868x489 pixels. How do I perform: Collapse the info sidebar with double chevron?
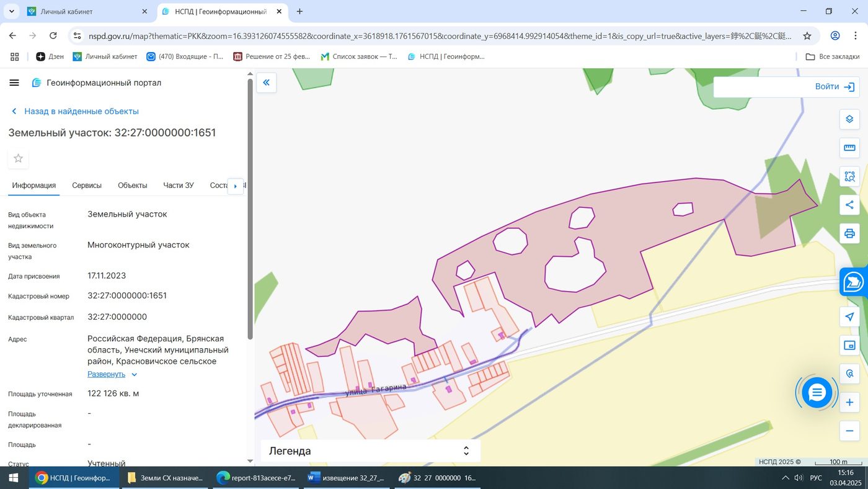(x=266, y=83)
